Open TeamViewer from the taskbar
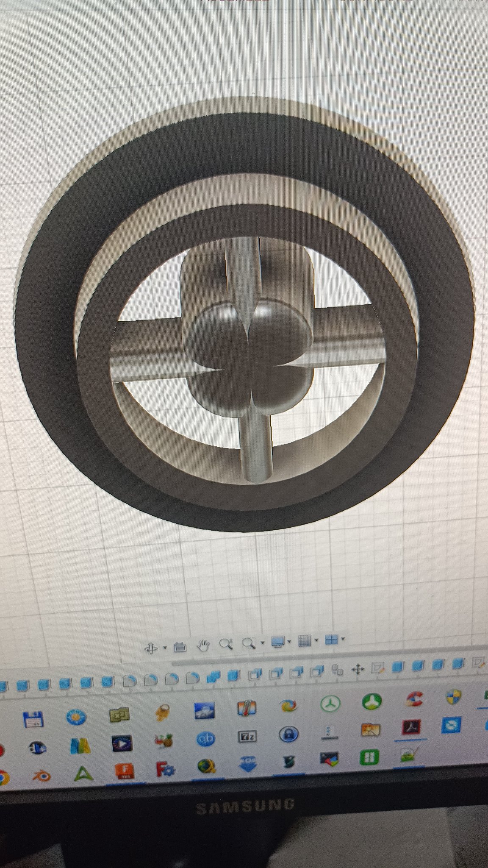 click(451, 725)
